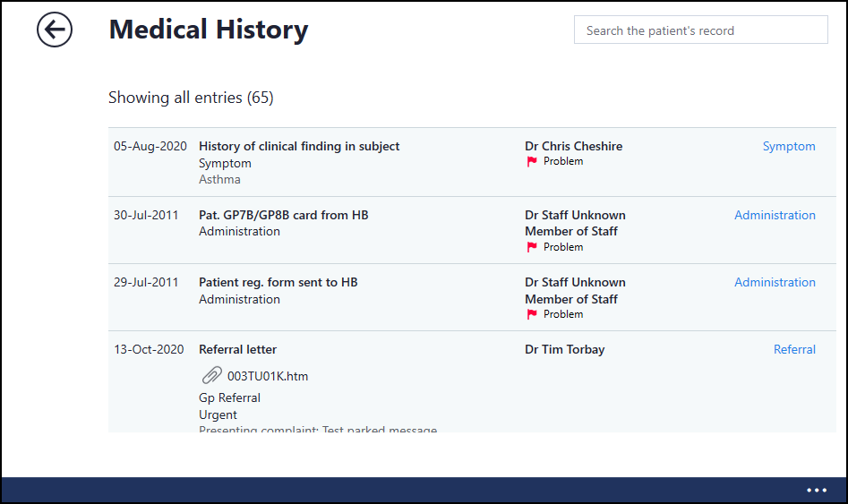Select Pat. GP7B/GP8B card from HB entry

coord(283,215)
